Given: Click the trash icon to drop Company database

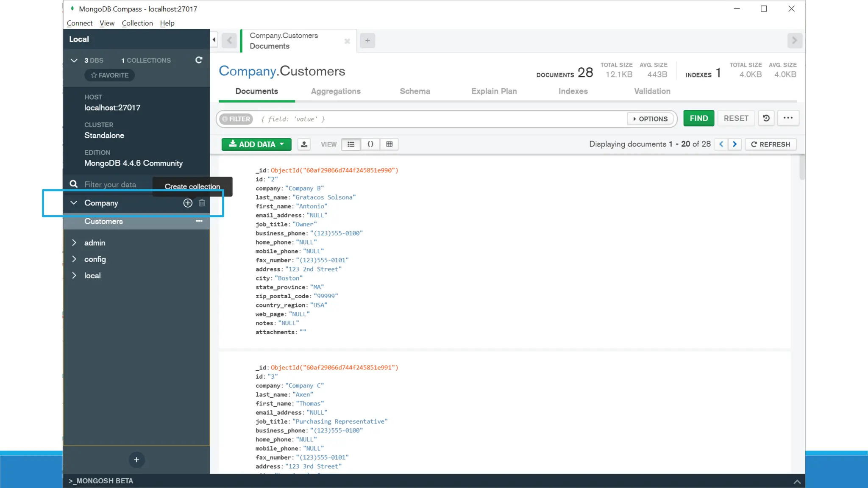Looking at the screenshot, I should 202,203.
